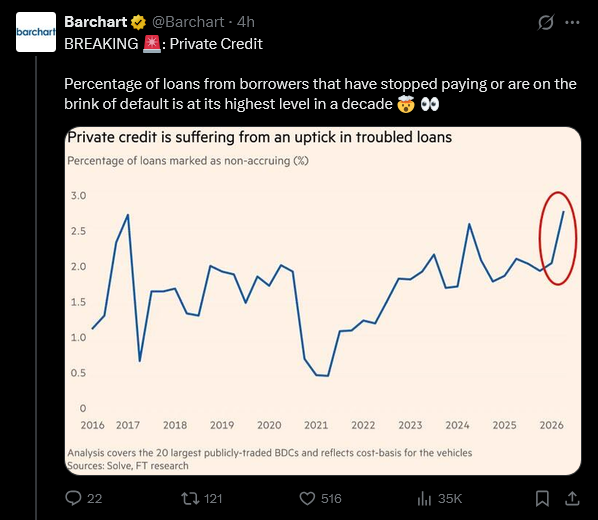Click the @Barchart handle
The width and height of the screenshot is (598, 520).
(x=188, y=22)
